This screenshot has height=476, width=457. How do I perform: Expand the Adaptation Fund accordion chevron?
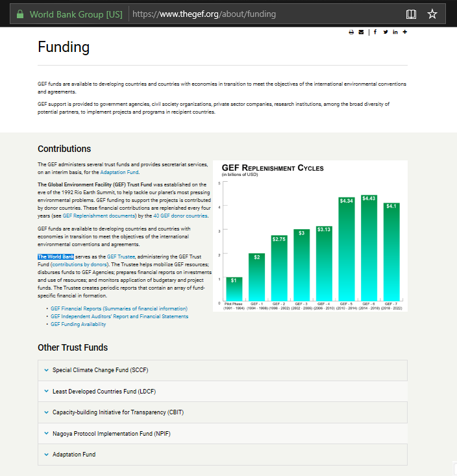[47, 455]
